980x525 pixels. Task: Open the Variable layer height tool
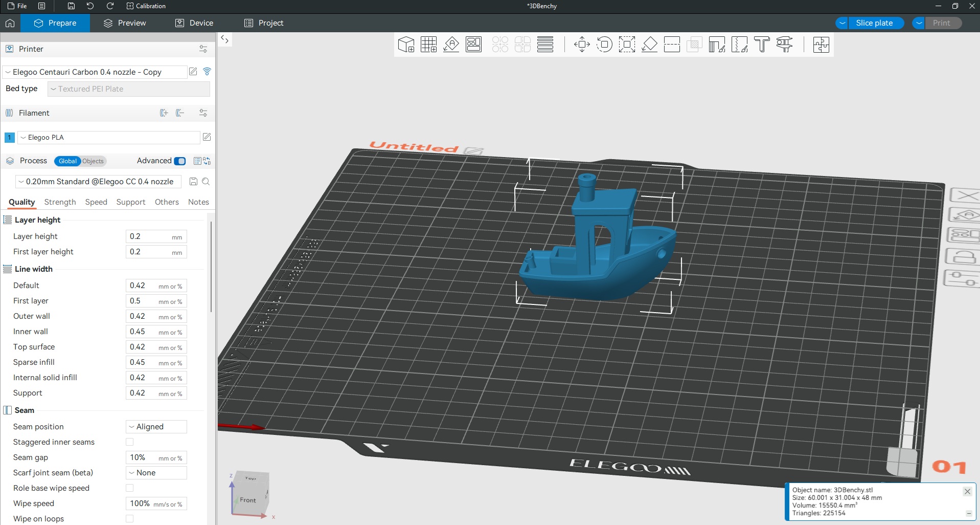click(x=545, y=45)
